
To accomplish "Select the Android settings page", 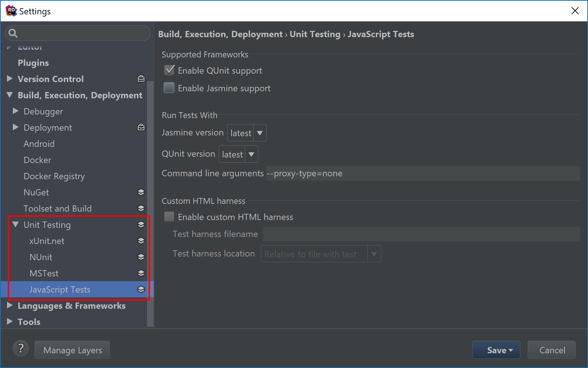I will pos(39,144).
